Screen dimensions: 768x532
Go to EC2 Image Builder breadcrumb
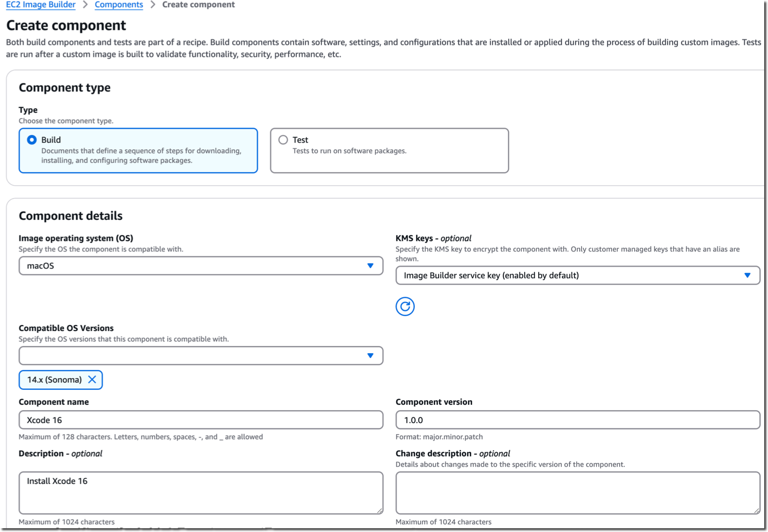tap(40, 5)
